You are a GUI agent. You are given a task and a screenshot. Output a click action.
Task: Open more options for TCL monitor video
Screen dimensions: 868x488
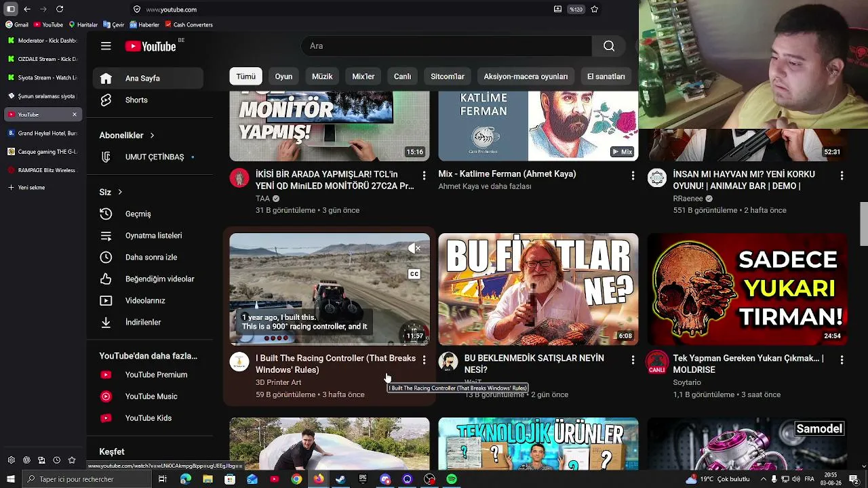[x=425, y=176]
